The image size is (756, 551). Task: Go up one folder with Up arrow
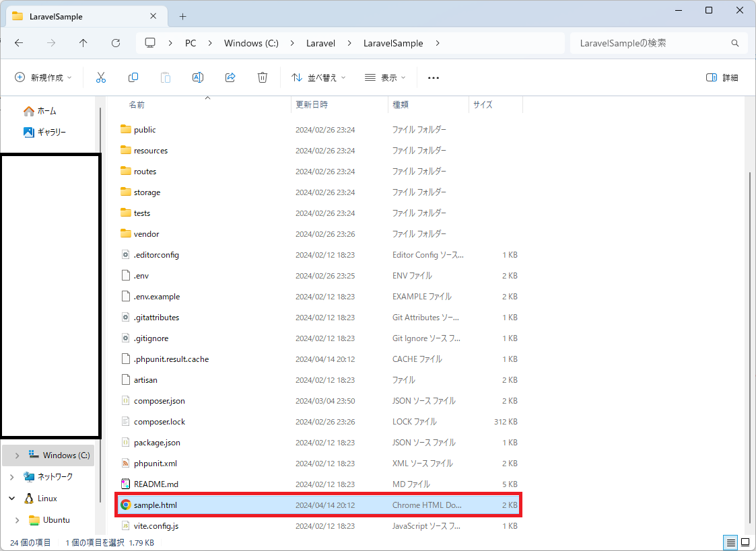point(83,43)
